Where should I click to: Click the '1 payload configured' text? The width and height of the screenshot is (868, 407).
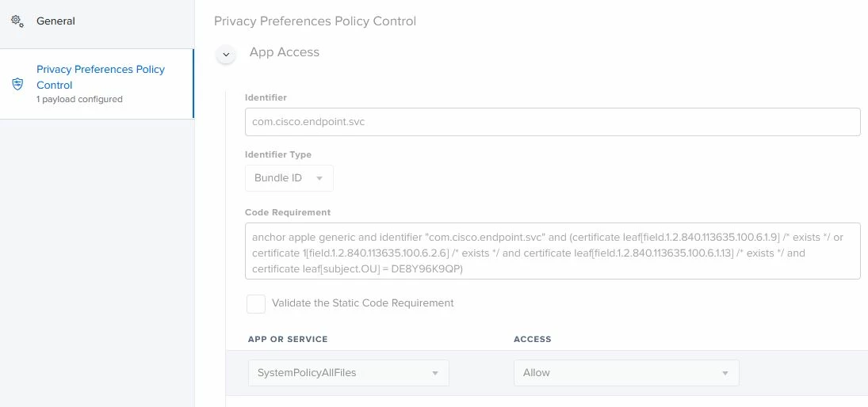coord(80,100)
